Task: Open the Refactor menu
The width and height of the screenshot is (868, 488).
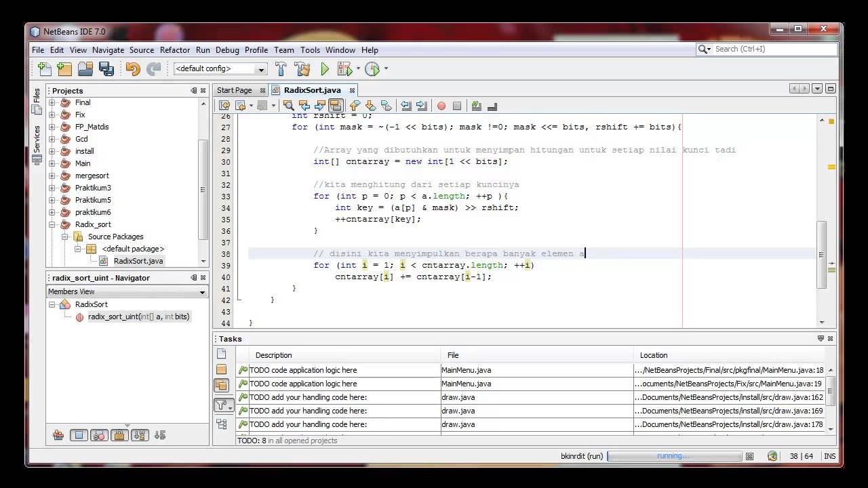Action: (175, 50)
